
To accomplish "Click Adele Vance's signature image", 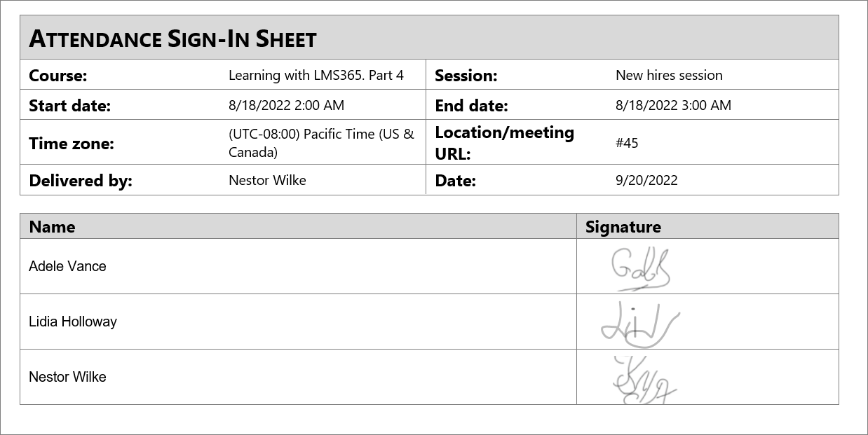I will (641, 268).
